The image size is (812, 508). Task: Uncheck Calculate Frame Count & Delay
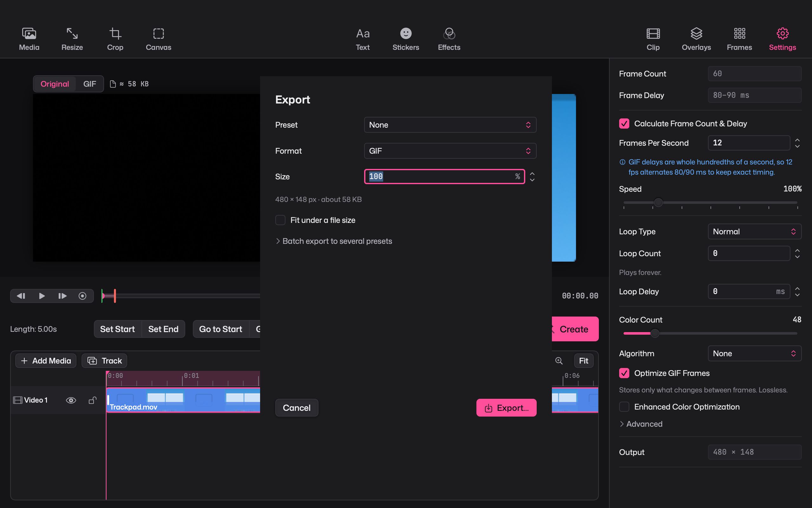[624, 123]
